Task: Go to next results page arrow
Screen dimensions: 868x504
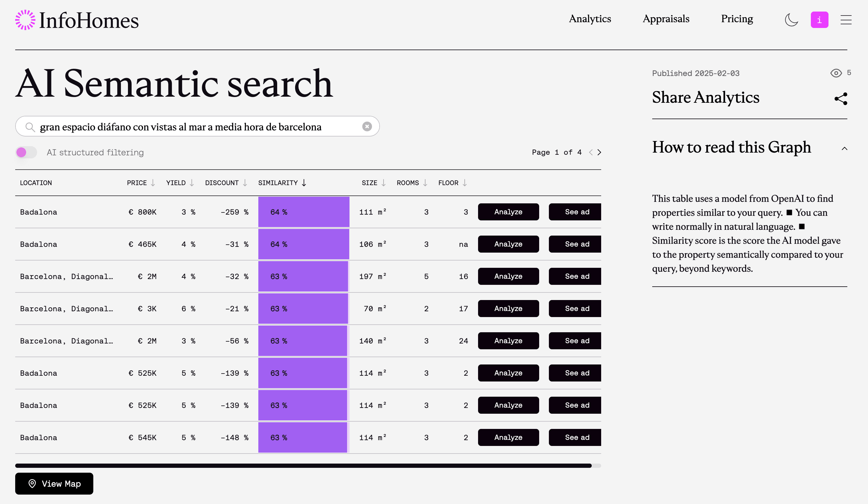Action: 599,152
